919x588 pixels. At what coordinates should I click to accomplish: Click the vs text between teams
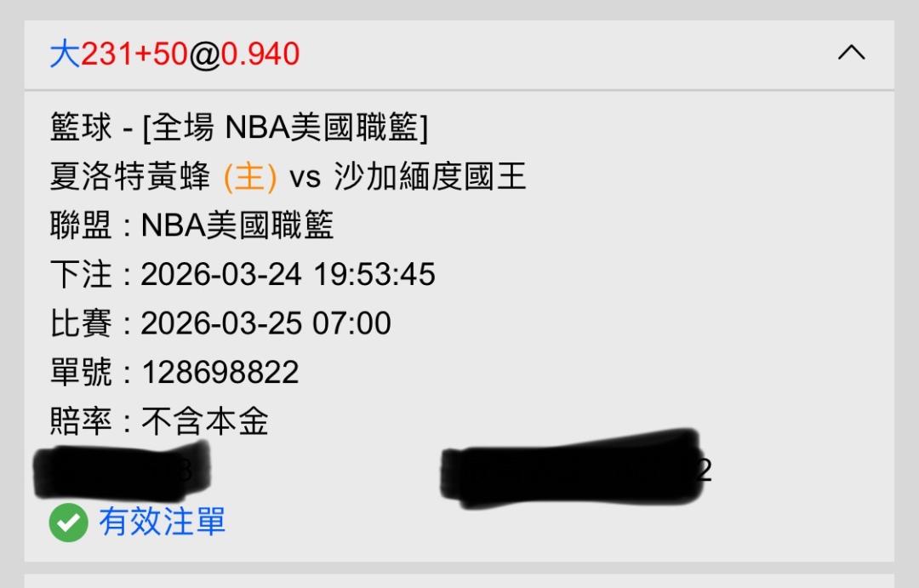[x=305, y=178]
